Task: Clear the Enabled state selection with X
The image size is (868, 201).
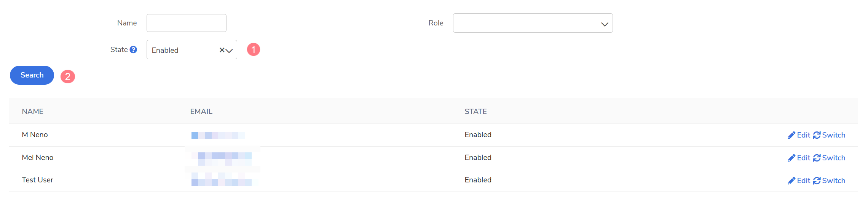Action: click(222, 50)
